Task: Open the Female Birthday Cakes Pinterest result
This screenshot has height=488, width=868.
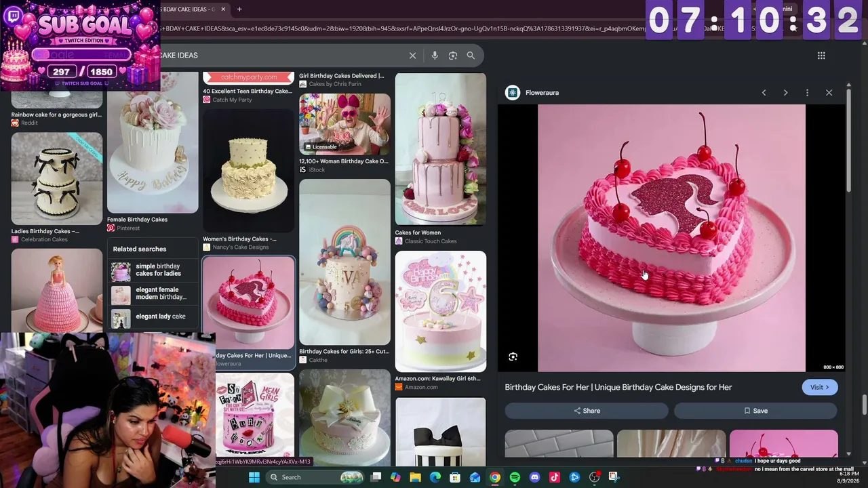Action: (153, 143)
